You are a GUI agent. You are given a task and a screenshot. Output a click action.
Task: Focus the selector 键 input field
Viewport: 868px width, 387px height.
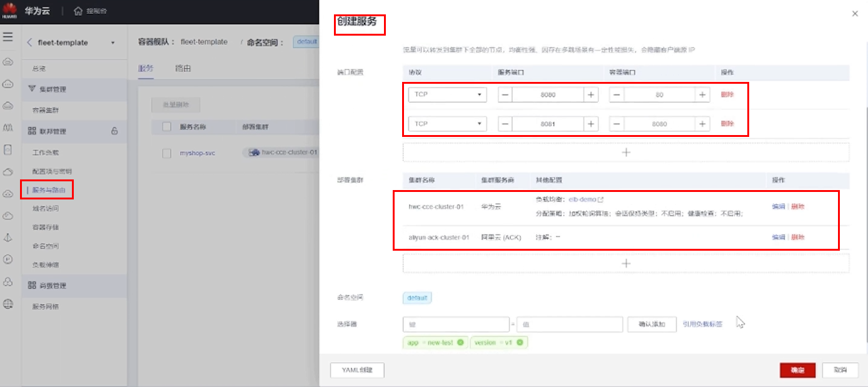[x=456, y=324]
